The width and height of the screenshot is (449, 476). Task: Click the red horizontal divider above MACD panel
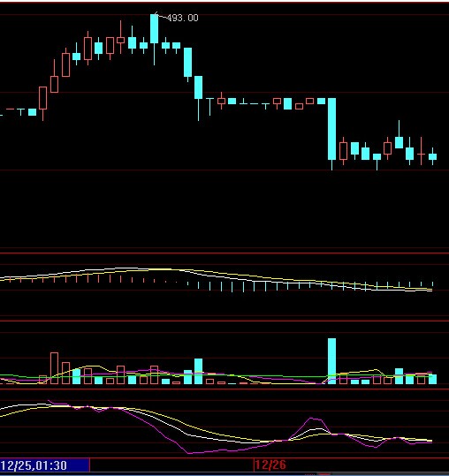click(x=224, y=253)
